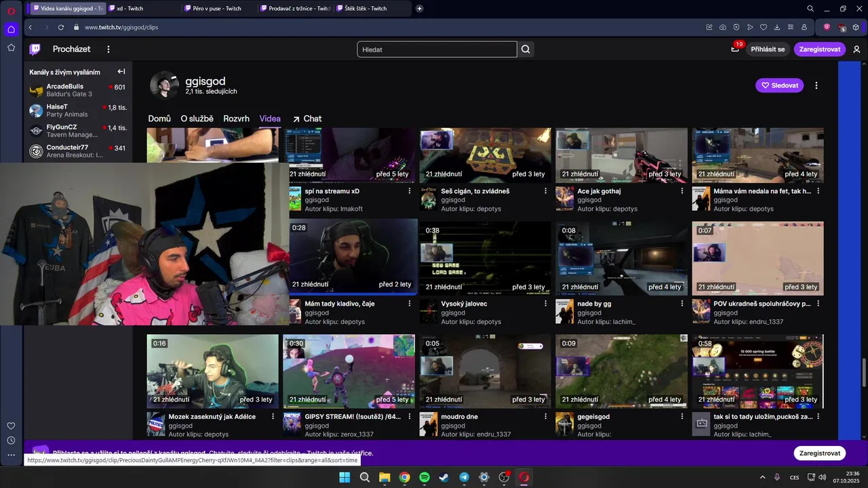Switch to browser tab Štěk štěk - Twitch
This screenshot has height=488, width=868.
(372, 9)
